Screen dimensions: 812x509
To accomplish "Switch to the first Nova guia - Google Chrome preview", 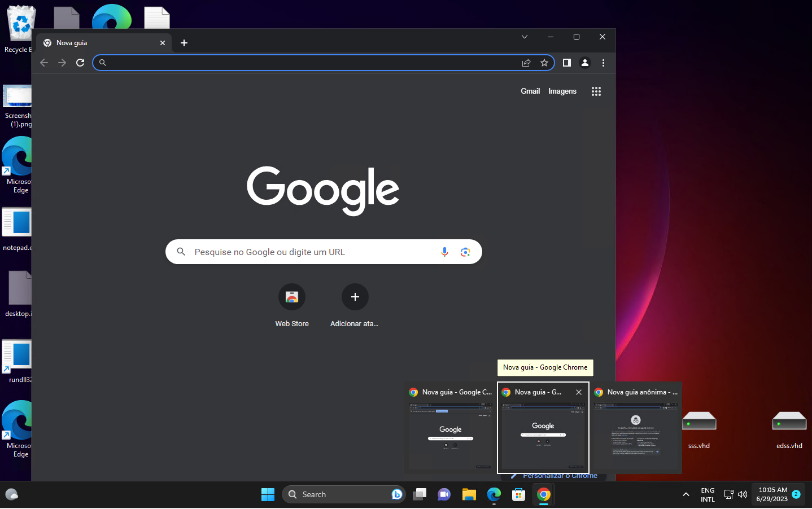I will coord(451,428).
